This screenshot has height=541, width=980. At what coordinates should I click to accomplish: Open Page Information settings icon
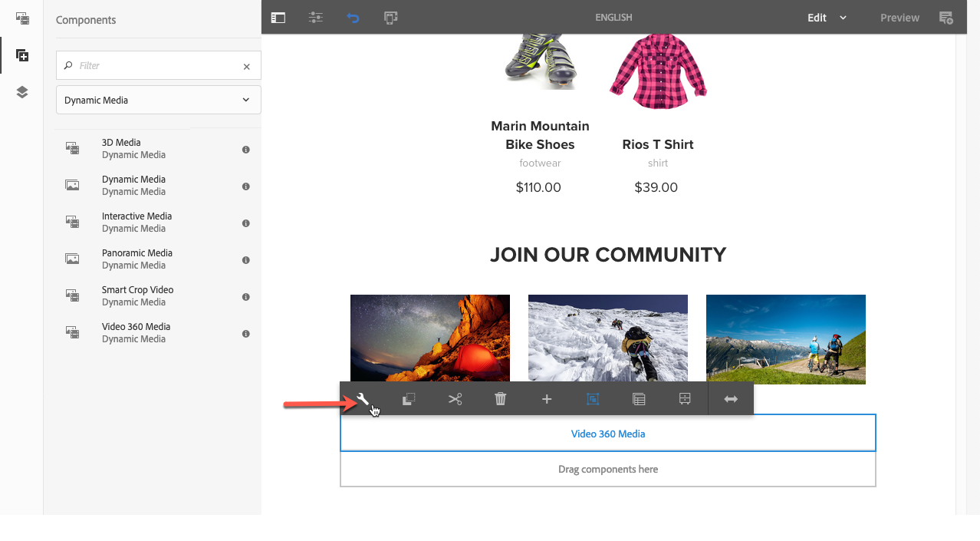[315, 18]
